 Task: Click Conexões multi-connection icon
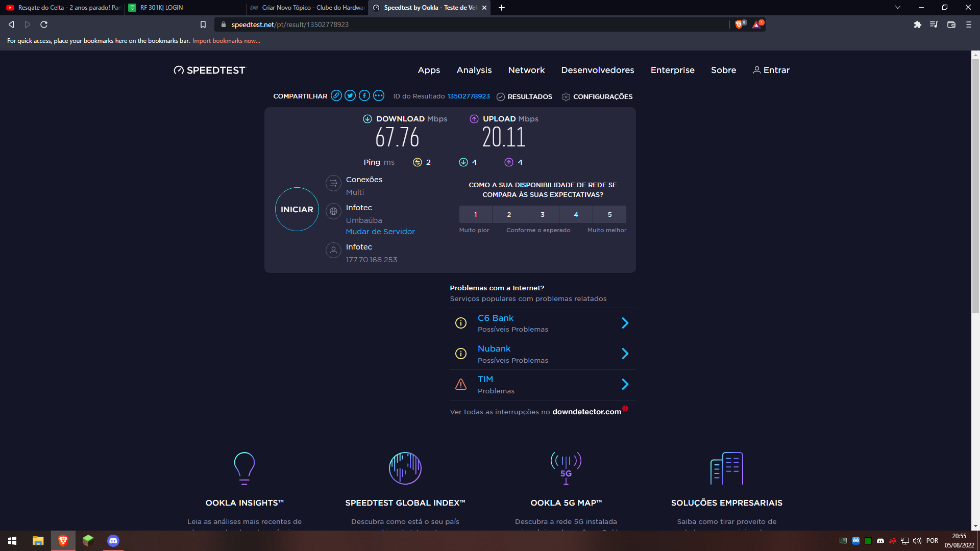click(x=333, y=183)
